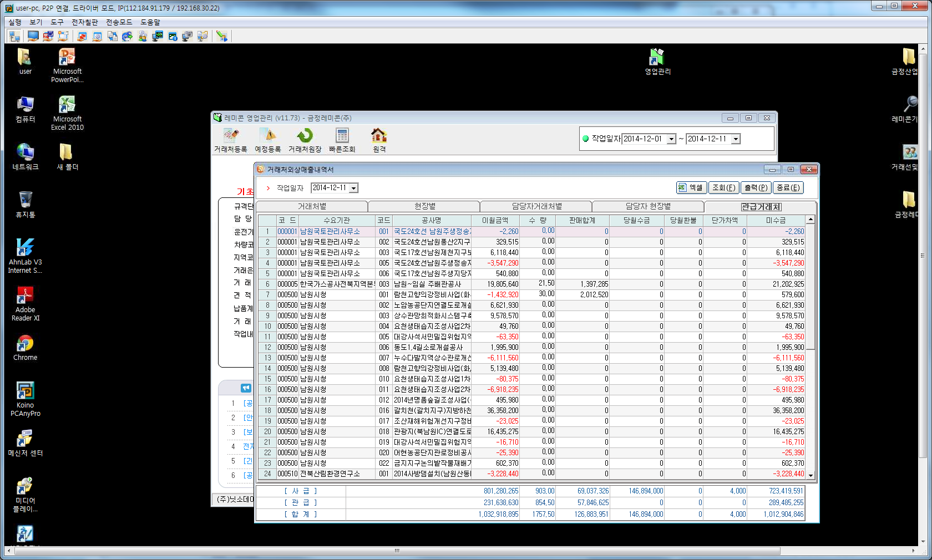This screenshot has height=560, width=932.
Task: Click the 원격 house icon
Action: click(x=379, y=140)
